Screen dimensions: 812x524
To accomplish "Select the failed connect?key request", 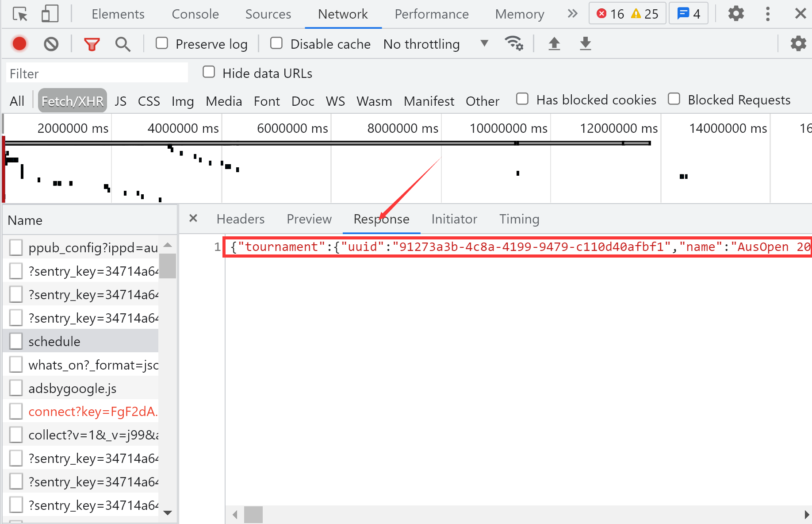I will (80, 412).
